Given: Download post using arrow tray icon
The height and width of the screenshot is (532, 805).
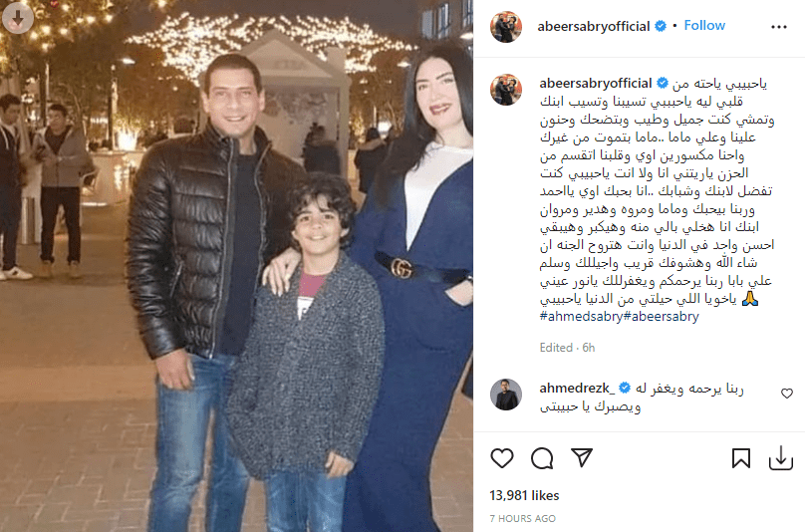Looking at the screenshot, I should click(780, 458).
